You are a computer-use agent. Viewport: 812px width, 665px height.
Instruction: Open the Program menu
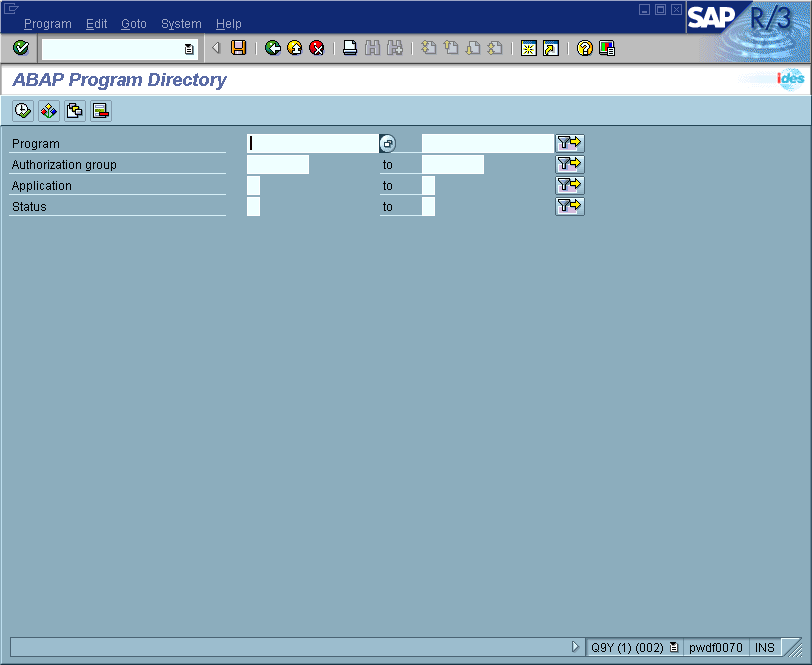tap(47, 24)
